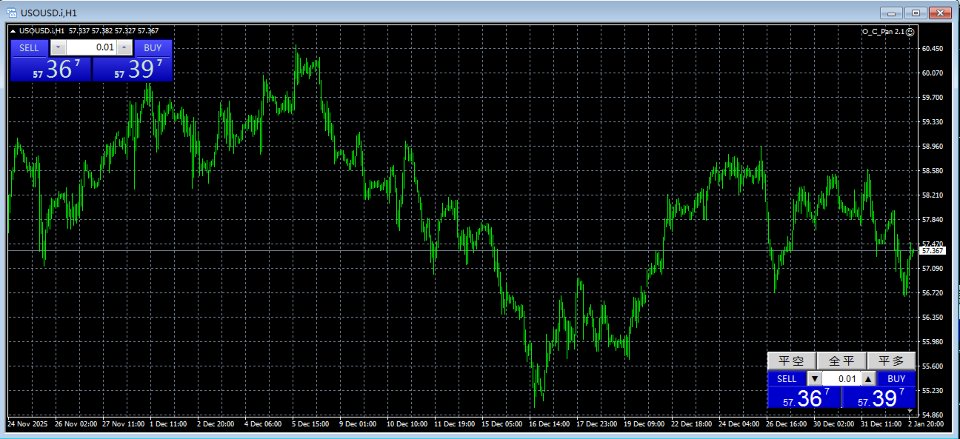960x439 pixels.
Task: Click the lower panel black up-triangle
Action: (x=868, y=378)
